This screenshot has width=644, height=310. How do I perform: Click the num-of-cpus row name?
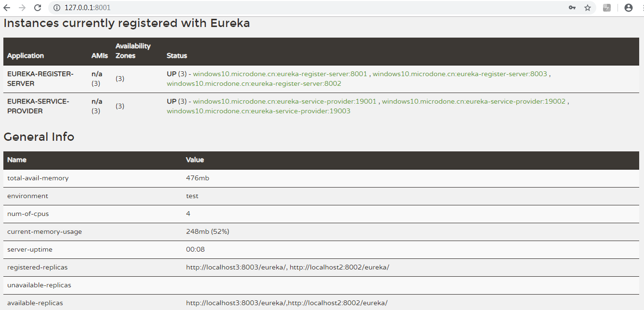(28, 214)
